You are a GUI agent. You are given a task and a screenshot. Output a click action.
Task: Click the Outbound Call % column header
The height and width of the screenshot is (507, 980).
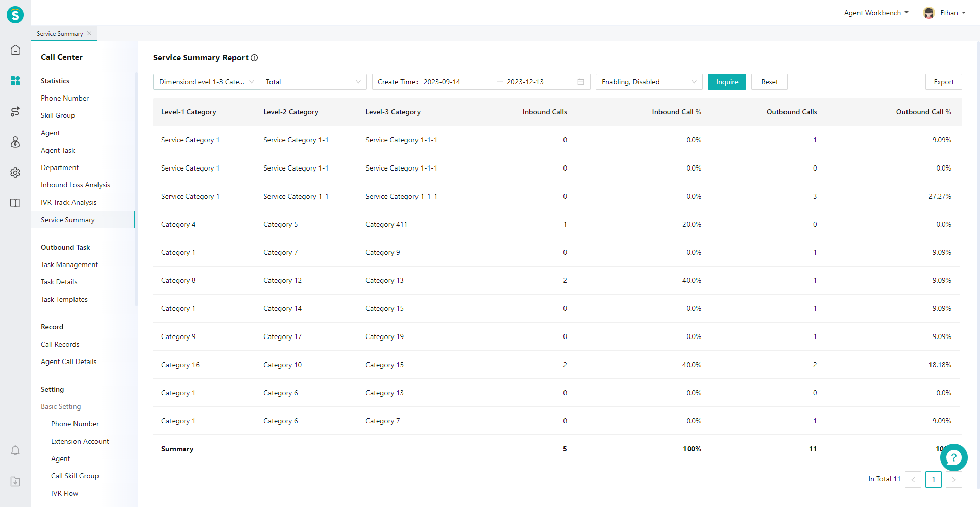coord(923,112)
